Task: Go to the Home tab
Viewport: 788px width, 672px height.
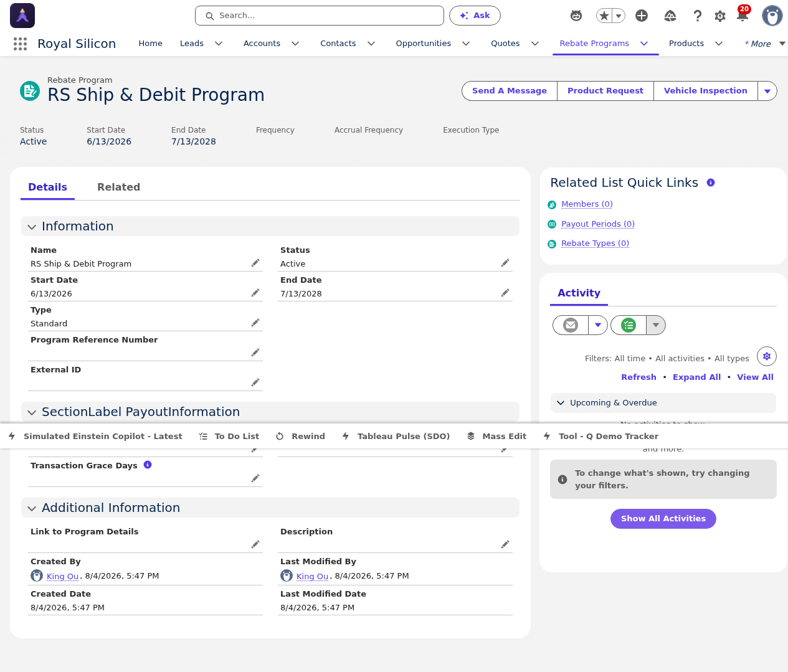Action: (x=151, y=44)
